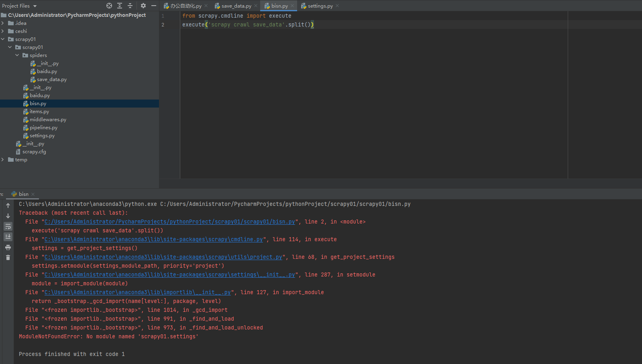Click line number 2 in editor gutter
642x364 pixels.
[163, 24]
